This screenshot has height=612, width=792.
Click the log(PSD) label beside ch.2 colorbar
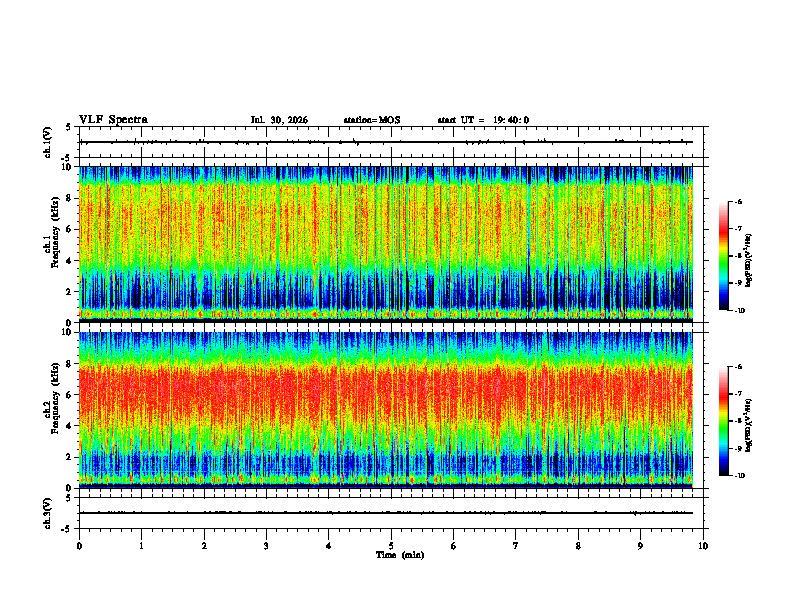point(749,425)
